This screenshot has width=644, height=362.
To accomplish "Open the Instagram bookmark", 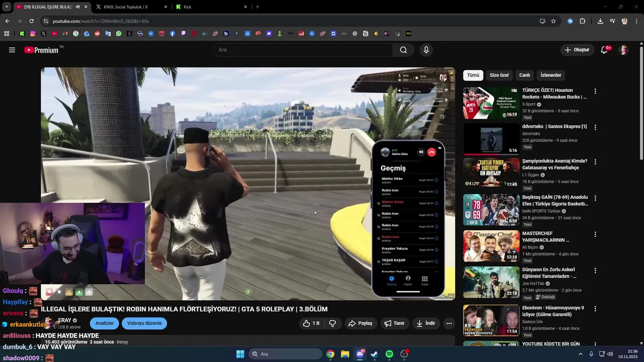I will pos(33,34).
